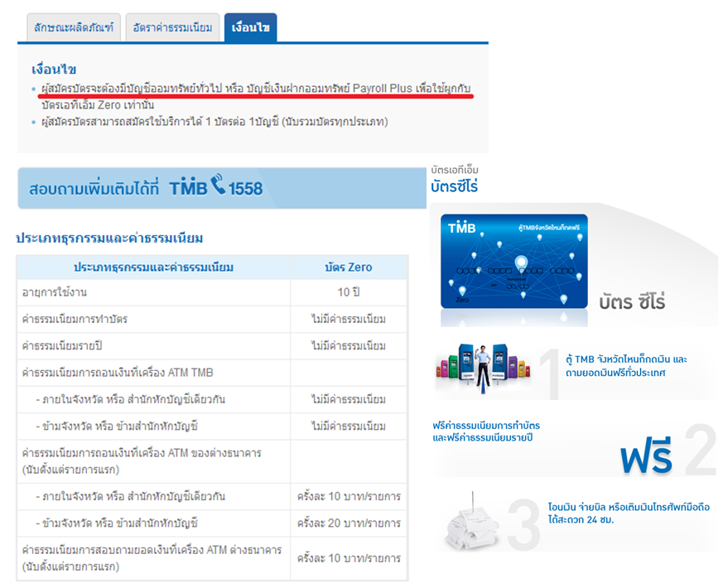Click the บัตรเอทีเอ็ม label above บัตรซีโร่

[x=455, y=170]
